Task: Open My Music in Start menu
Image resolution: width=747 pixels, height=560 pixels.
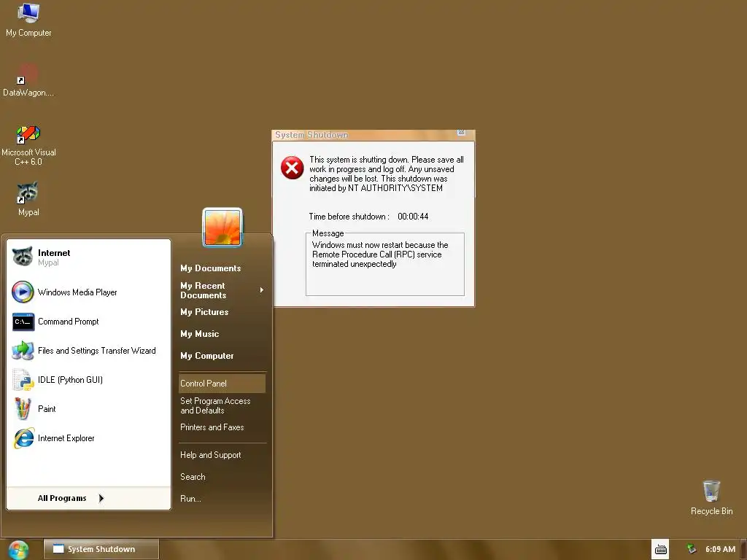Action: tap(200, 334)
